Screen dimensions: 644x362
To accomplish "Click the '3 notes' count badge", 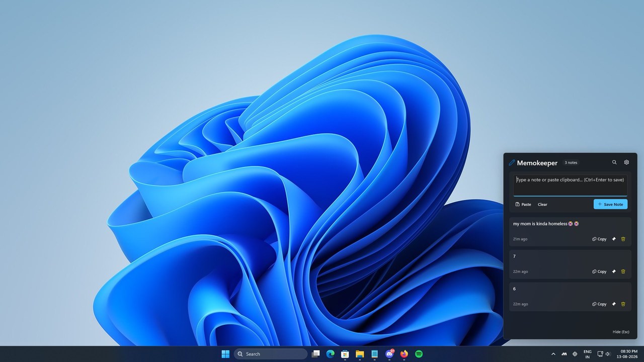I will pyautogui.click(x=571, y=163).
